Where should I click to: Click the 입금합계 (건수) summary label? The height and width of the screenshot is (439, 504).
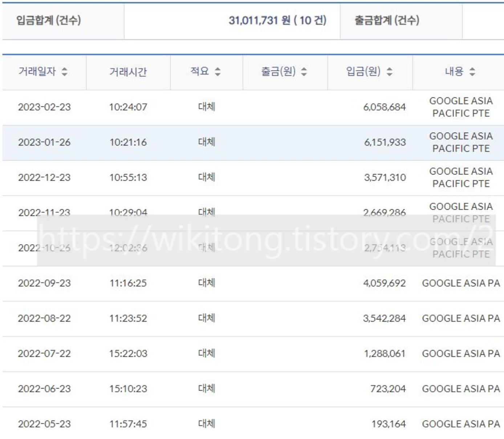(x=48, y=20)
